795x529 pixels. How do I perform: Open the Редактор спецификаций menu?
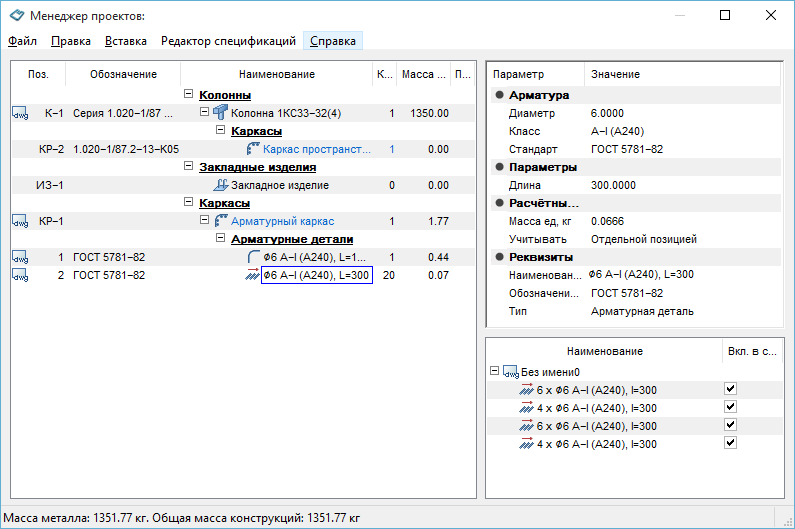(228, 41)
